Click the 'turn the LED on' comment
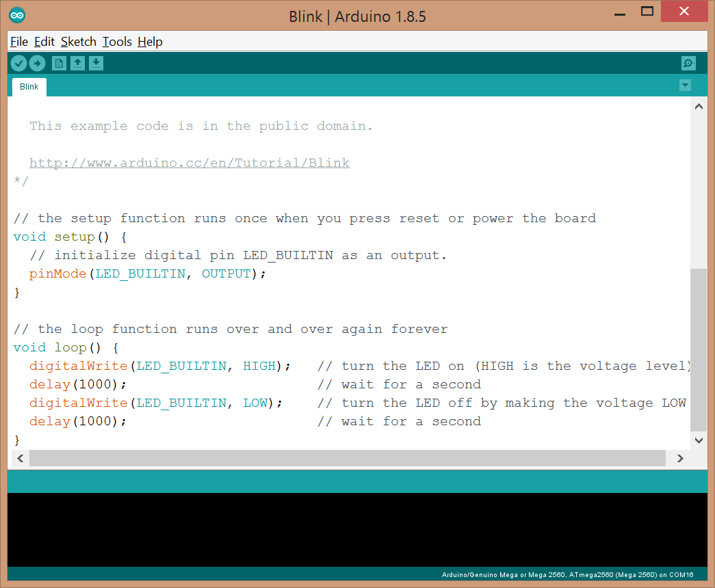 (504, 366)
